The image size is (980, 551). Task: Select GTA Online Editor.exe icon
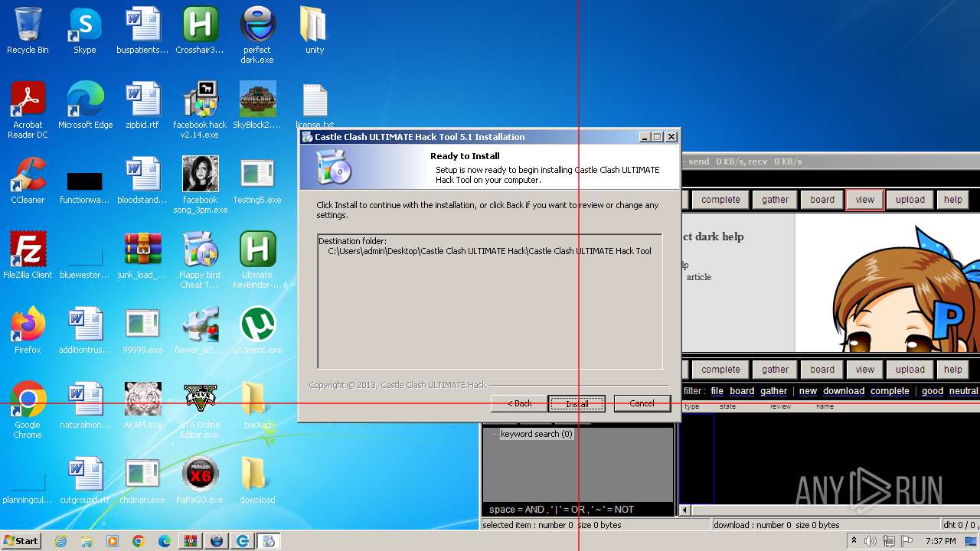click(x=200, y=410)
